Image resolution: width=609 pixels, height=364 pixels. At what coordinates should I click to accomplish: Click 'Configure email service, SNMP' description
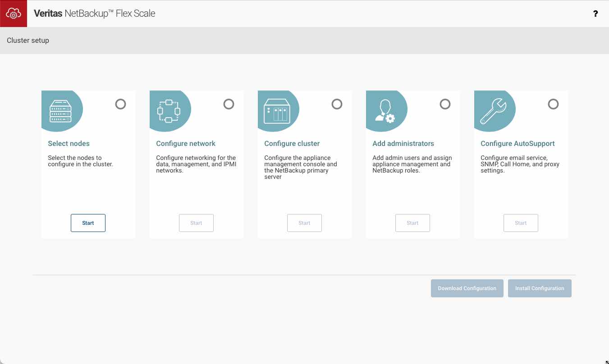click(x=520, y=164)
